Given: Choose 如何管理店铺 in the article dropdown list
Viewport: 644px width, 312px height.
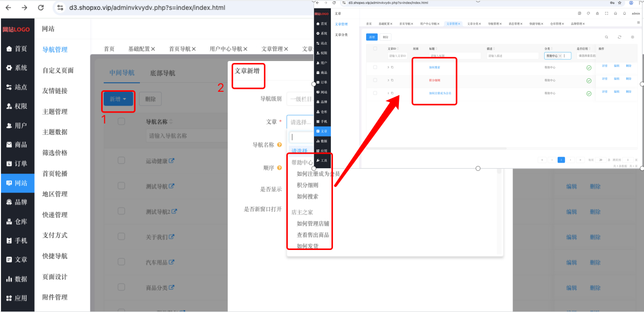Looking at the screenshot, I should pyautogui.click(x=313, y=224).
